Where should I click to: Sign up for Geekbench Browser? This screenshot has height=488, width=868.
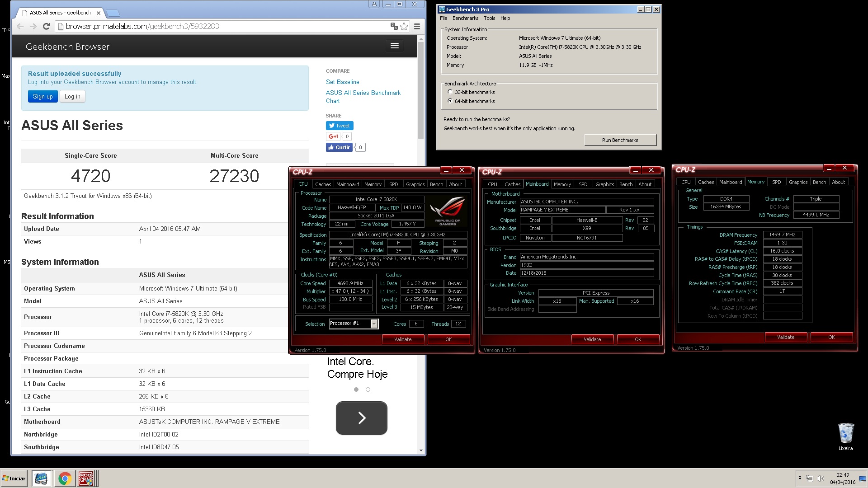[43, 96]
